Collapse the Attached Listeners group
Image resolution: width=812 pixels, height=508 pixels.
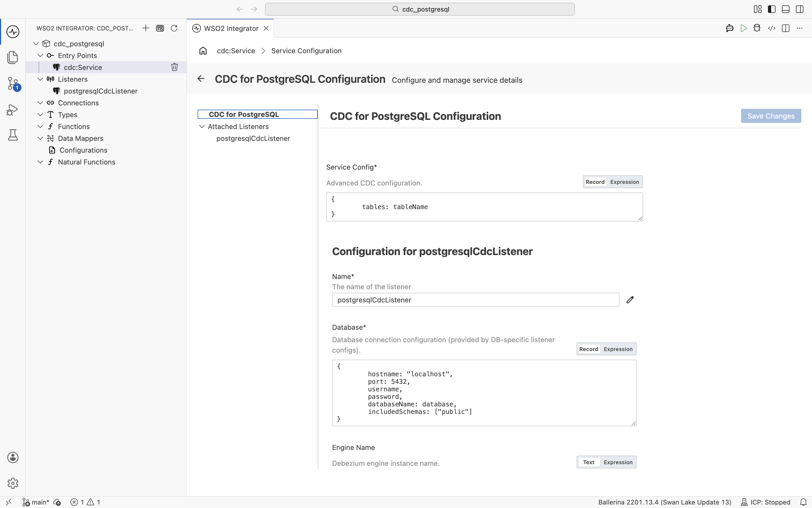(x=202, y=126)
